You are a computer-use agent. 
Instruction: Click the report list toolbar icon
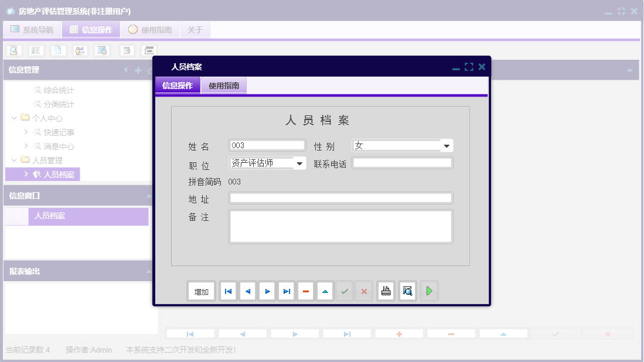[x=36, y=50]
